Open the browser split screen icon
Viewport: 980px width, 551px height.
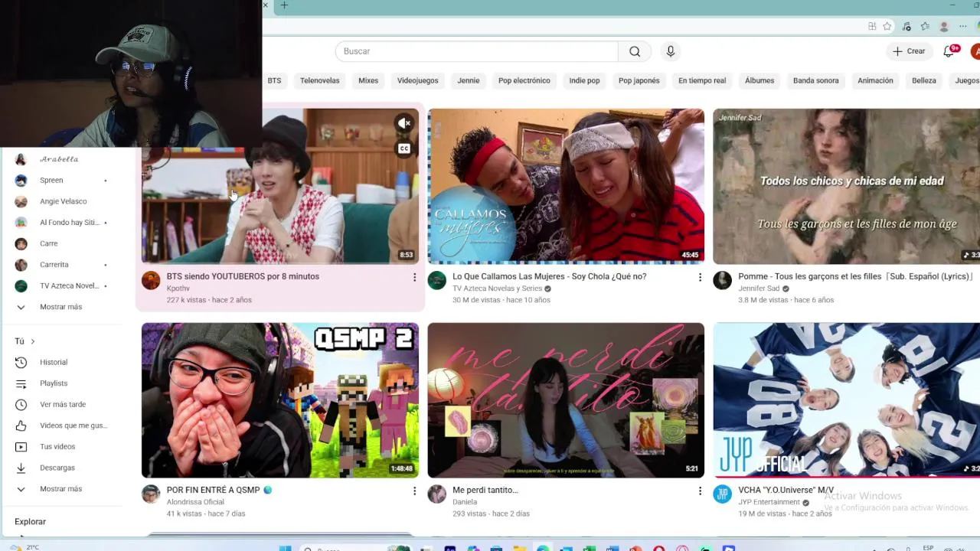[872, 26]
